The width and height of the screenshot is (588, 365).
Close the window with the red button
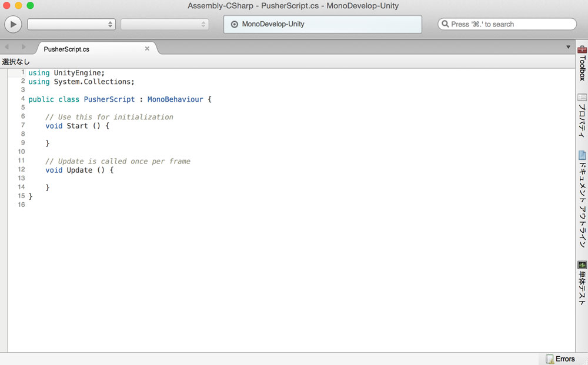(6, 6)
